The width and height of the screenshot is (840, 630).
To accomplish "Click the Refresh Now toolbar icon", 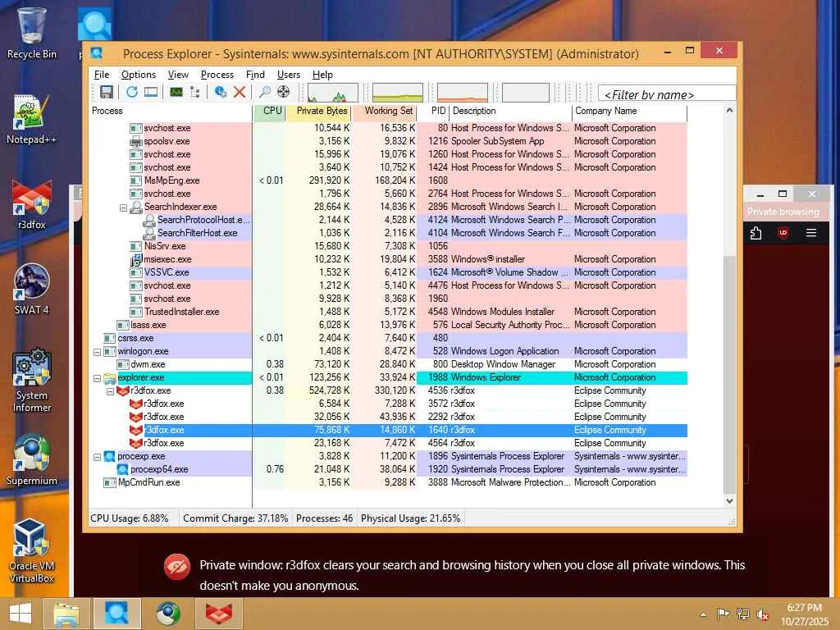I will (132, 92).
